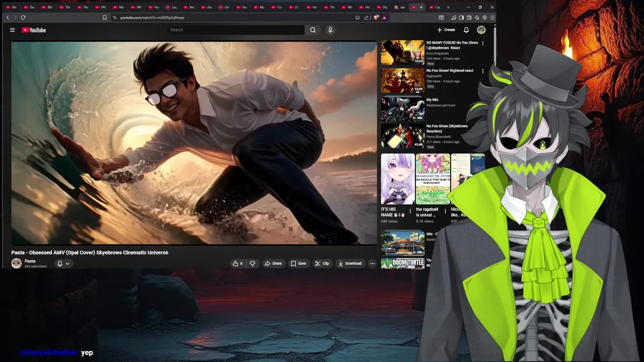This screenshot has height=362, width=644.
Task: Open the diner Mix thumbnail
Action: click(x=403, y=242)
